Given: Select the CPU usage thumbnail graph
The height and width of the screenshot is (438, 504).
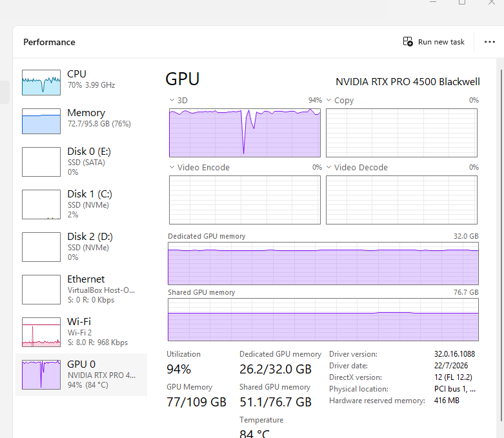Looking at the screenshot, I should click(x=41, y=83).
